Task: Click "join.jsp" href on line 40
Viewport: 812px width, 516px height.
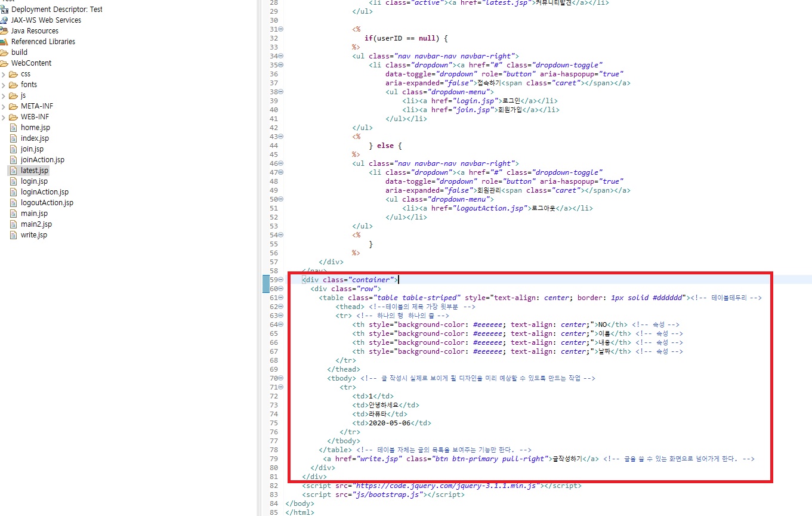Action: click(474, 110)
